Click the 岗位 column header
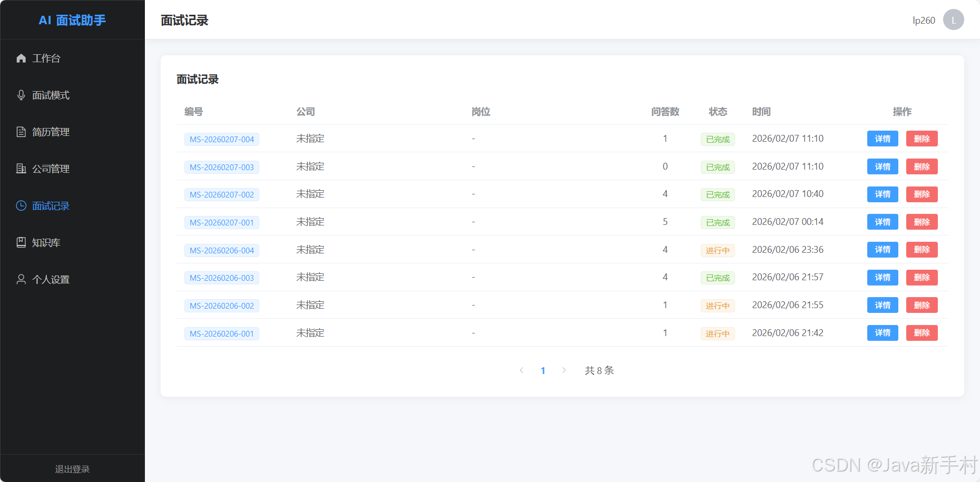 481,111
